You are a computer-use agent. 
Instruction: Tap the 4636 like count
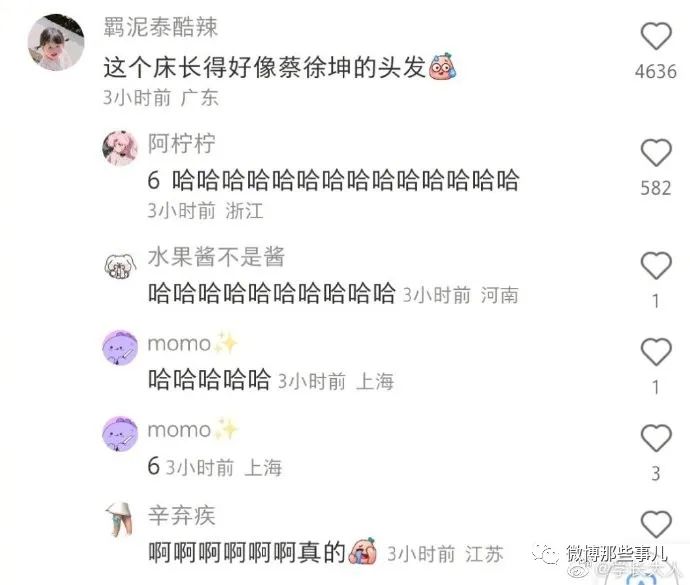coord(656,71)
